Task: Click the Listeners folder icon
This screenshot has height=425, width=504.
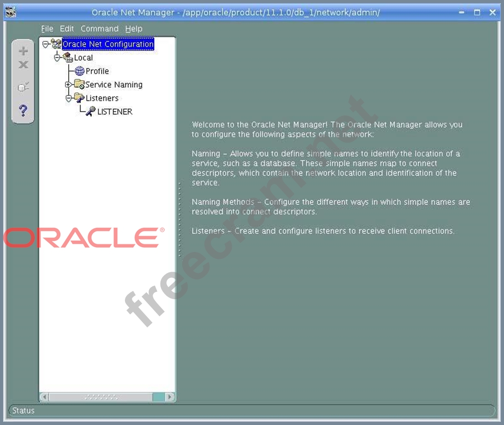Action: [x=80, y=98]
